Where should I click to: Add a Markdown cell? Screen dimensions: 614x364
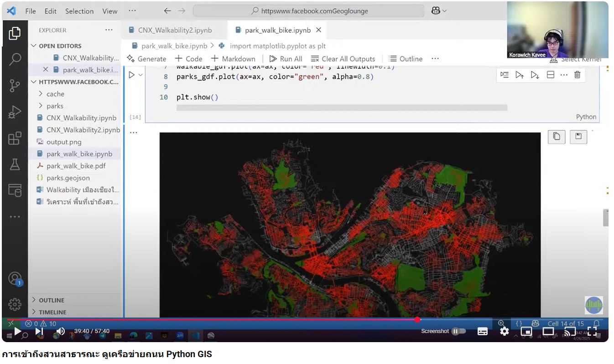233,59
